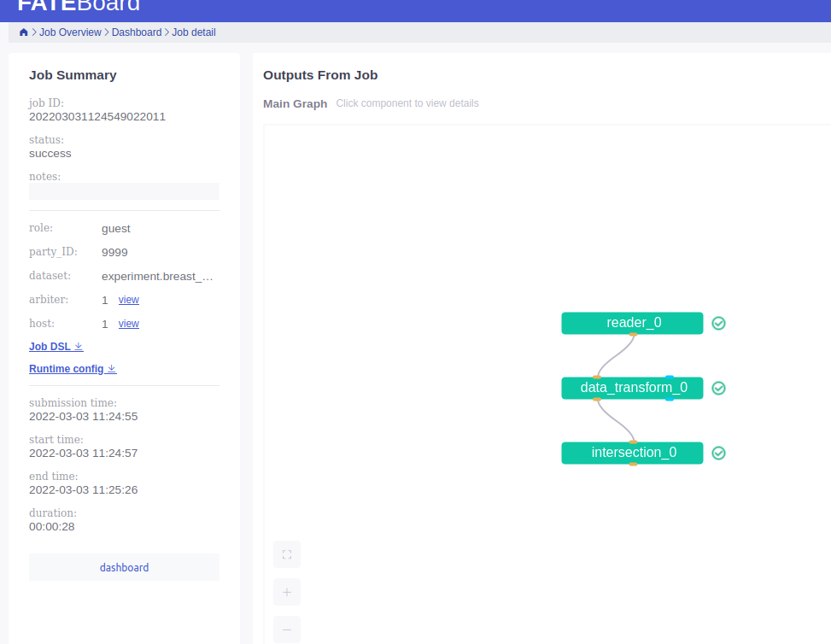This screenshot has height=644, width=831.
Task: Click job ID value 202203031124549022011
Action: 97,117
